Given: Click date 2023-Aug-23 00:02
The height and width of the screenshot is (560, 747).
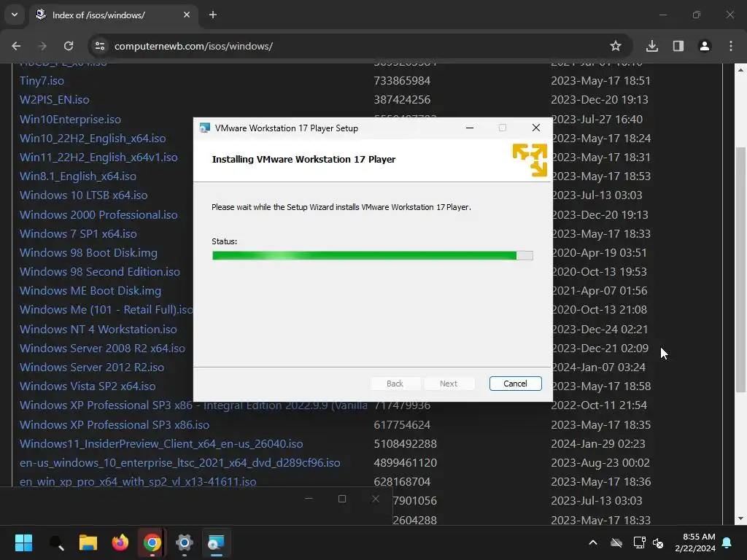Looking at the screenshot, I should 600,463.
